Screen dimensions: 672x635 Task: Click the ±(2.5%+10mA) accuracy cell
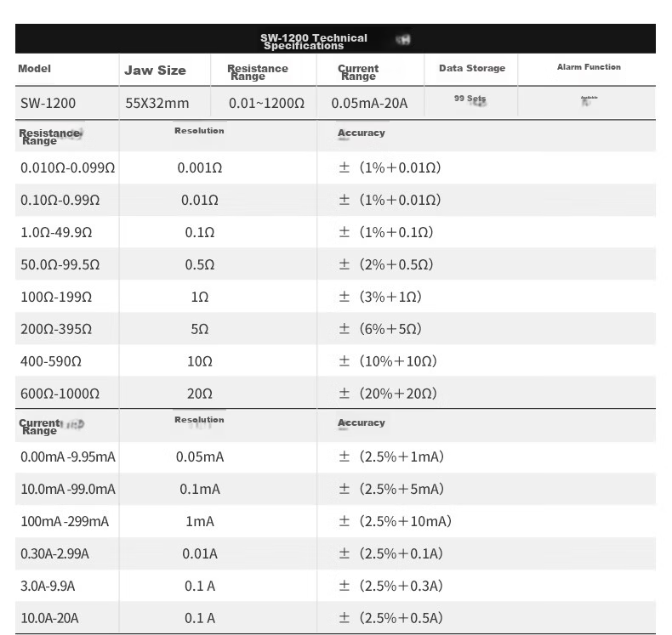[396, 522]
